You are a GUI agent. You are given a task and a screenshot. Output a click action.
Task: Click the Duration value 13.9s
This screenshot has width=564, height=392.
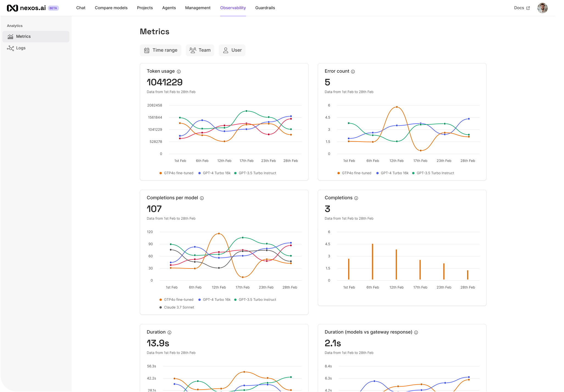pyautogui.click(x=158, y=343)
